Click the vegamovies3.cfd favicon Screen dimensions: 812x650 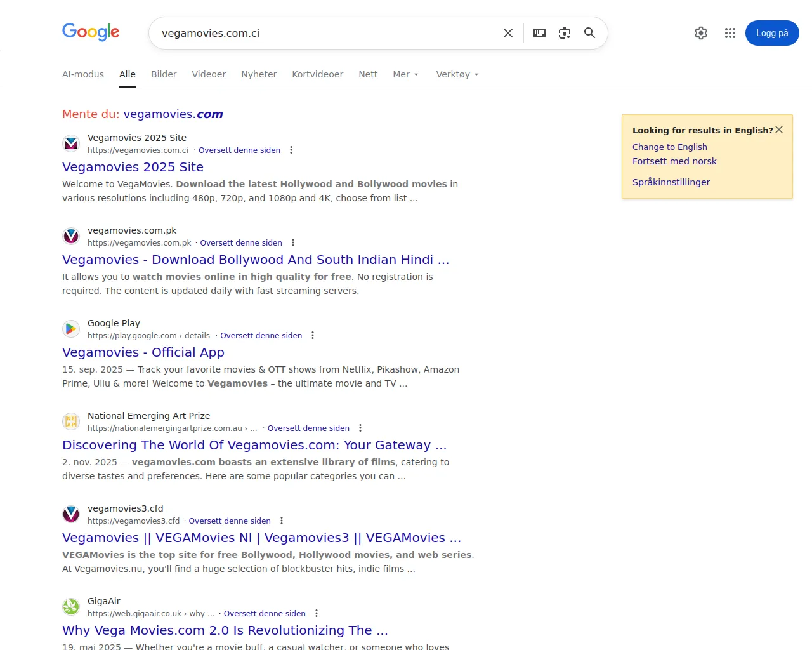71,514
